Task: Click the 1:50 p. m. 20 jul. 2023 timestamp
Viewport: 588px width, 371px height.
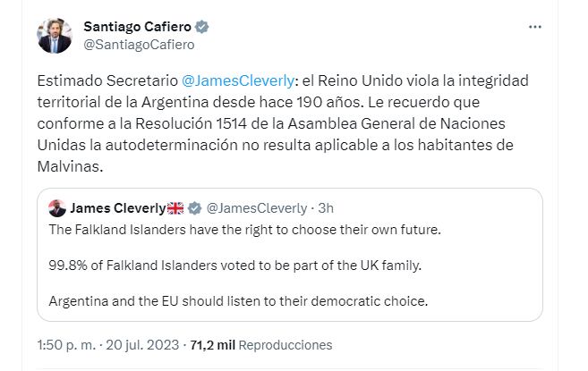Action: click(107, 344)
